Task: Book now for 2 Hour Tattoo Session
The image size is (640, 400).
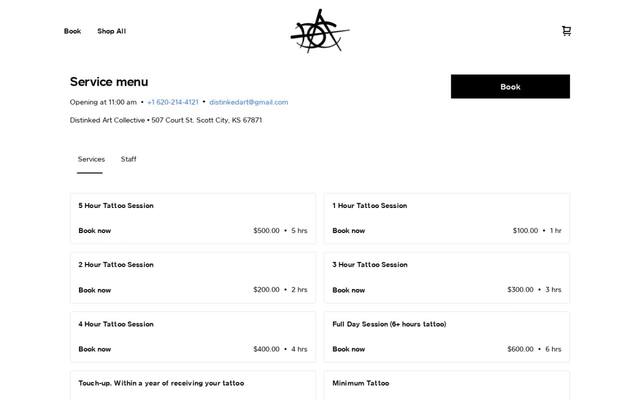Action: click(95, 290)
